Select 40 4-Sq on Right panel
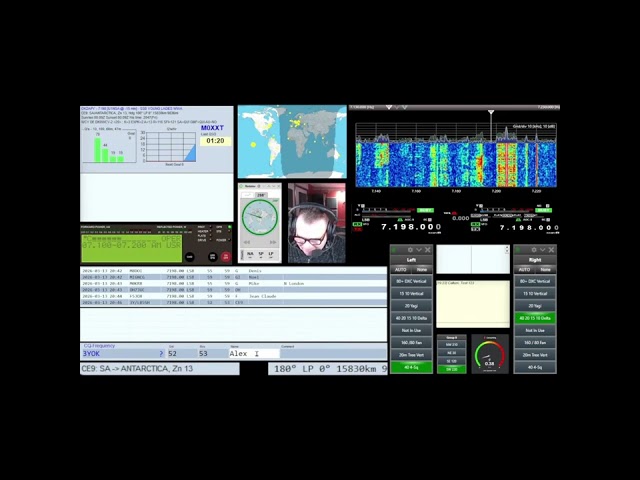 click(535, 367)
